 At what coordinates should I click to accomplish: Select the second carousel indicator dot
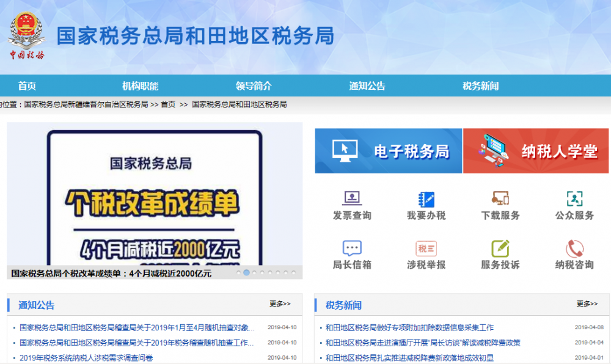coord(246,273)
